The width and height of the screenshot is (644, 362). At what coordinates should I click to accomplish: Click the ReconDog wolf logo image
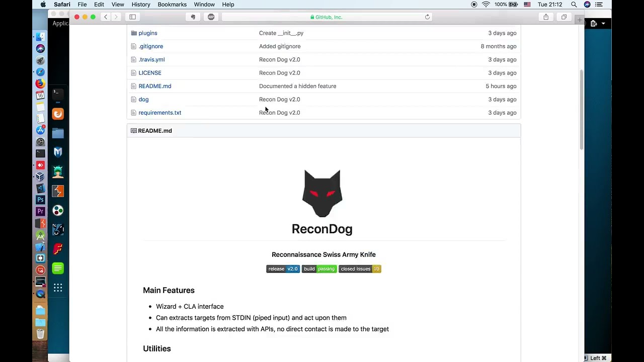(323, 194)
